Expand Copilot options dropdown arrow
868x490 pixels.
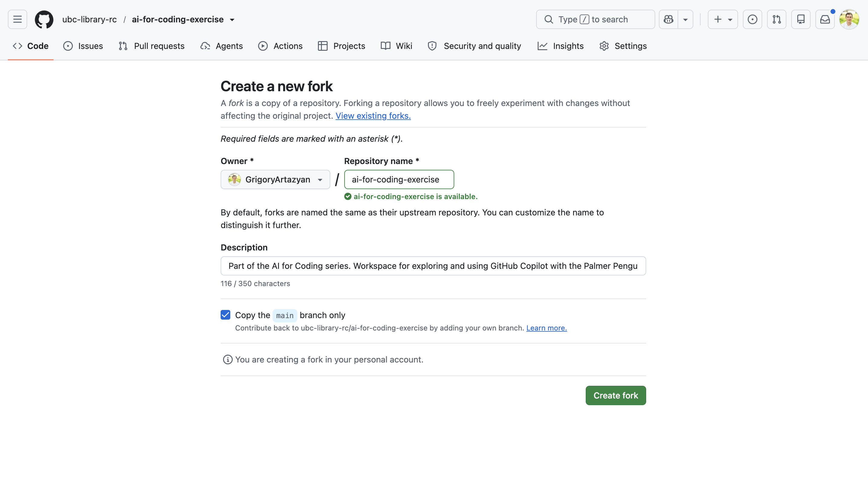(x=685, y=19)
